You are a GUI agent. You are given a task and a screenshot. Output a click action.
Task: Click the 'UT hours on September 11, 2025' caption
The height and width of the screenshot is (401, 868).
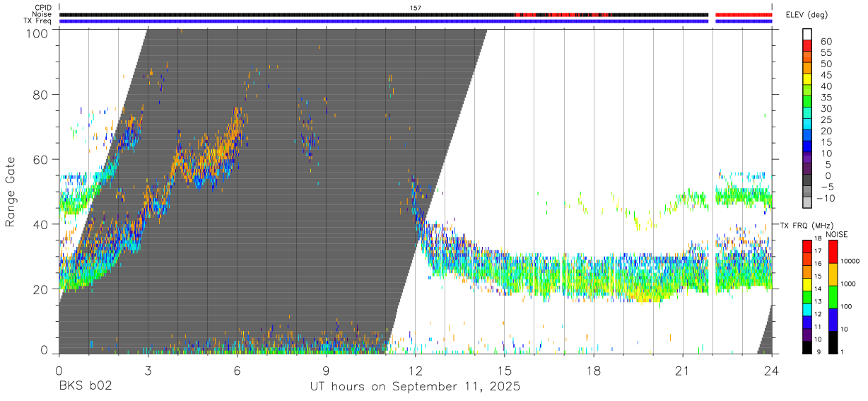[415, 387]
